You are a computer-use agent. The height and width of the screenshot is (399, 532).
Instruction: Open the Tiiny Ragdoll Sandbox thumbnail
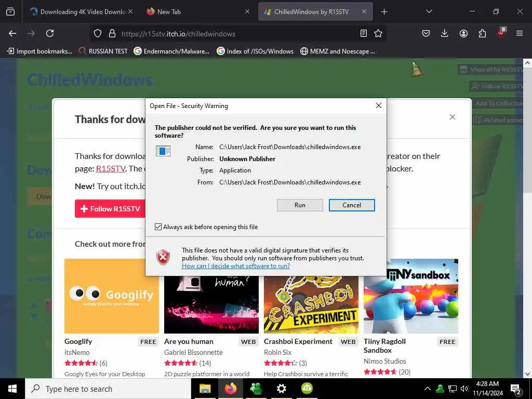tap(411, 296)
